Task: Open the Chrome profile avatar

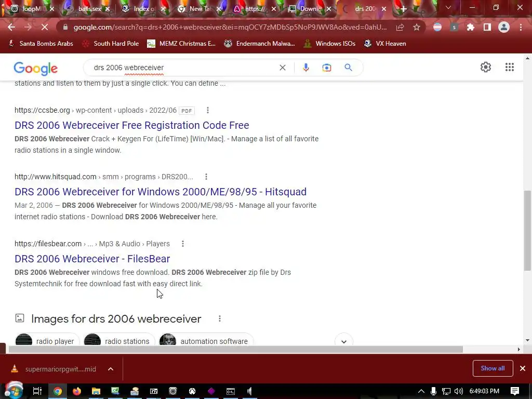Action: [x=504, y=27]
